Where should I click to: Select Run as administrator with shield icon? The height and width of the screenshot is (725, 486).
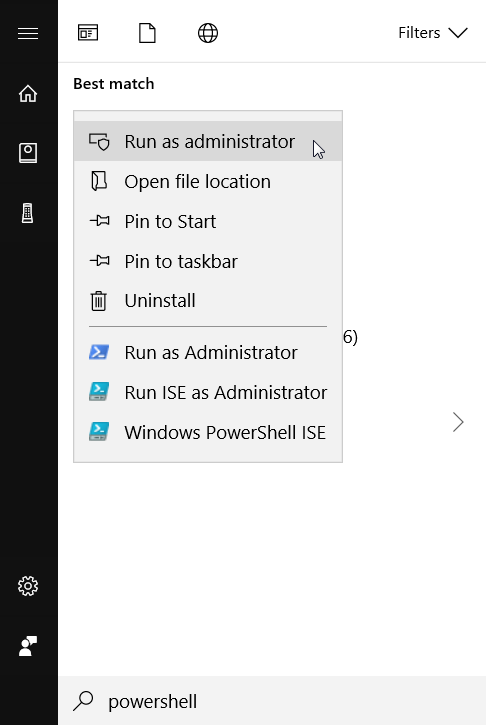coord(208,141)
